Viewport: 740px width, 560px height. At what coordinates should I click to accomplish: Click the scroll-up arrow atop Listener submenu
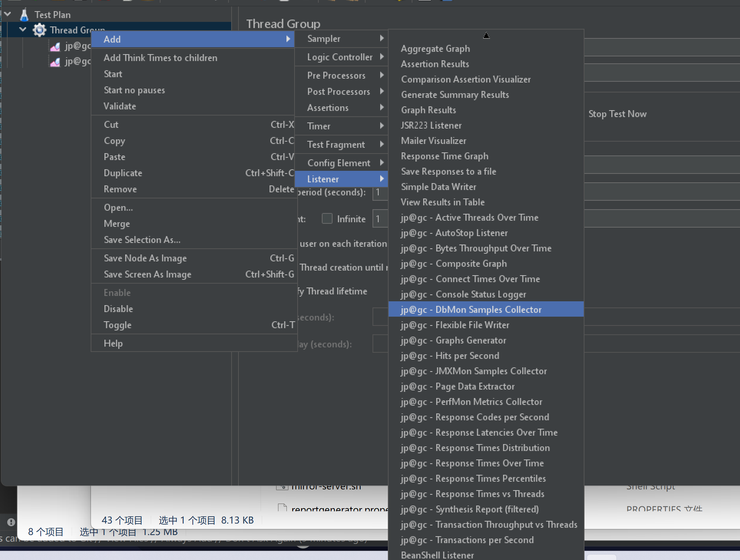[486, 36]
